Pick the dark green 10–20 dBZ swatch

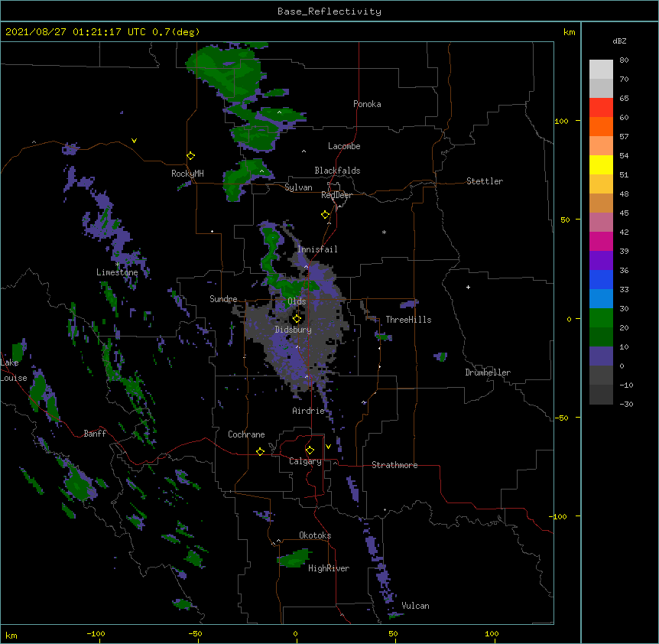601,337
